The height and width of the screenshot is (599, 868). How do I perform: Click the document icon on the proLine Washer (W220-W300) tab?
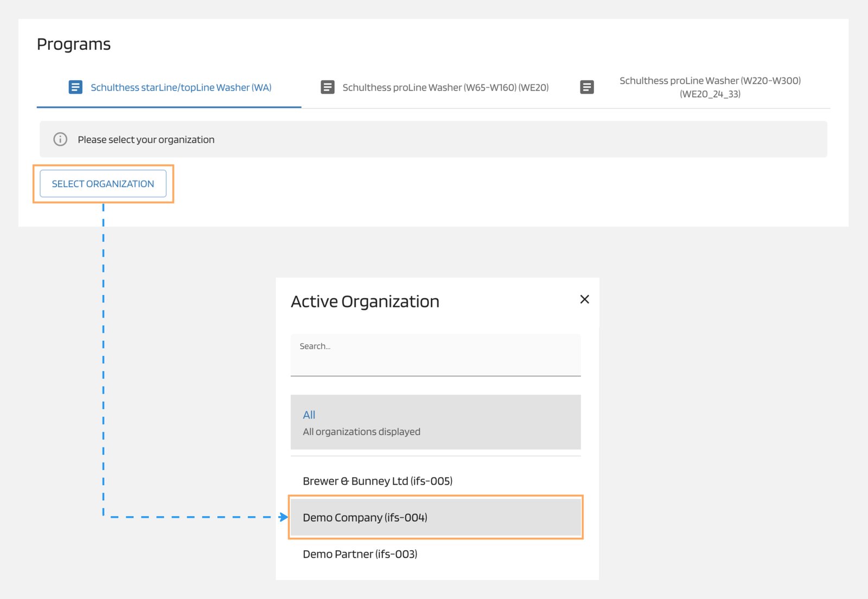tap(587, 87)
